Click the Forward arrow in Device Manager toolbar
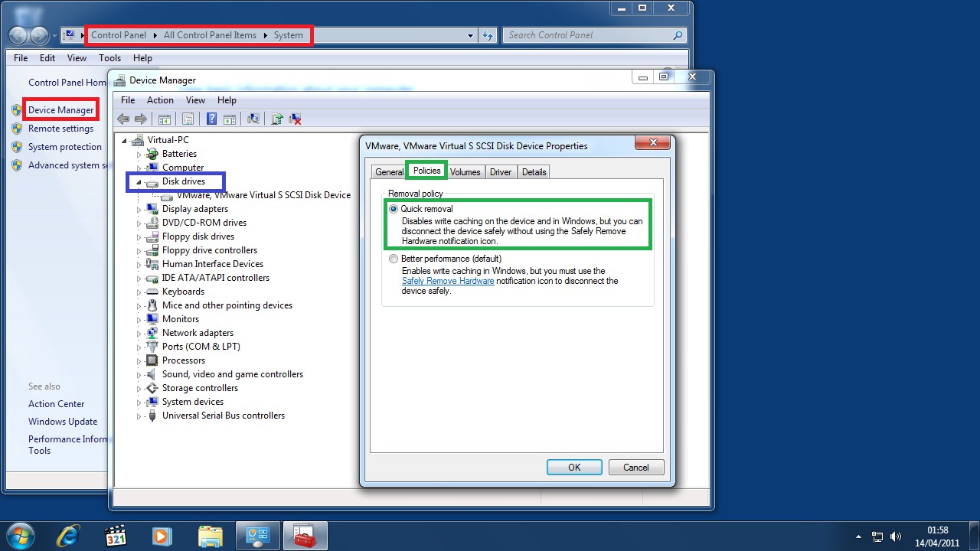This screenshot has height=551, width=980. click(x=140, y=119)
